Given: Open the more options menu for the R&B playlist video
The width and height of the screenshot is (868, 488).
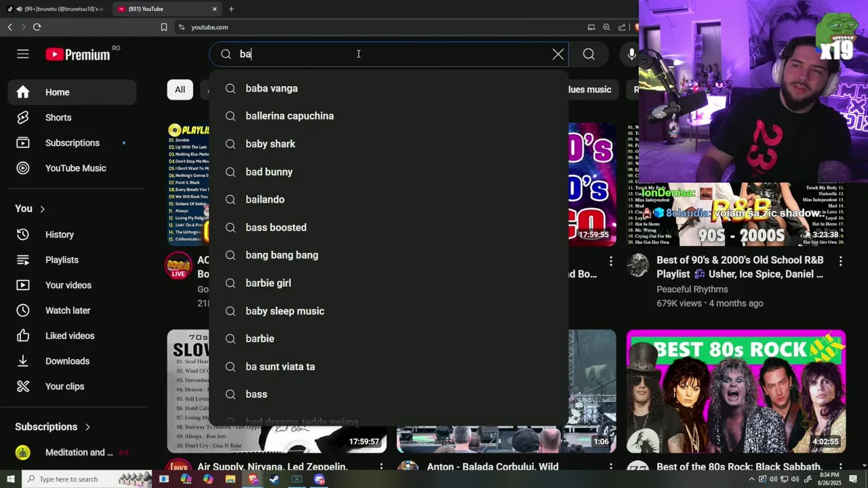Looking at the screenshot, I should [x=840, y=261].
